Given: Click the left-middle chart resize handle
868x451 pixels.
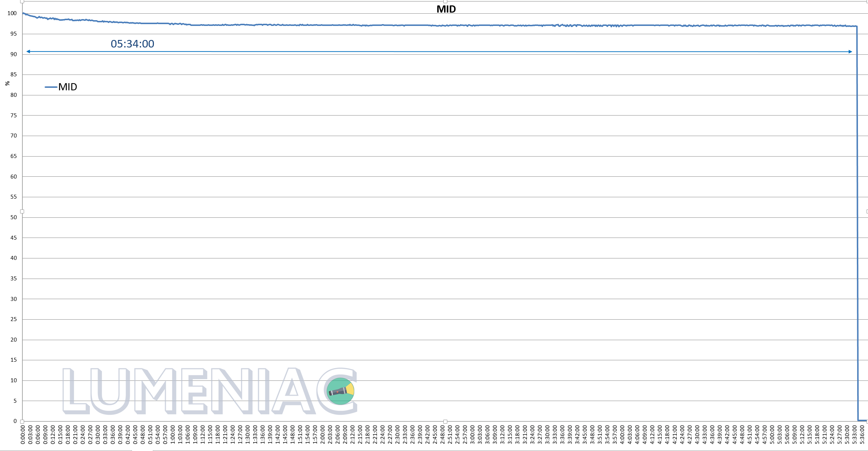Looking at the screenshot, I should click(x=22, y=211).
